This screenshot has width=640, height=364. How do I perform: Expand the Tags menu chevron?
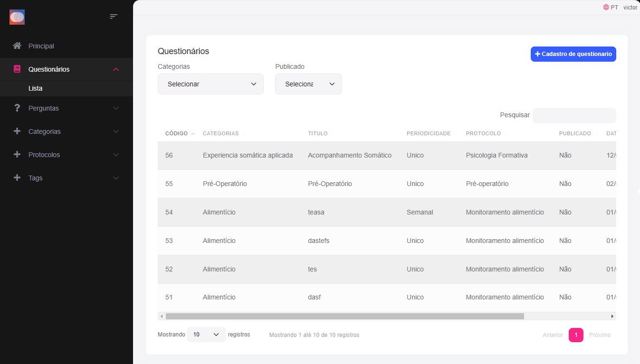(x=116, y=178)
